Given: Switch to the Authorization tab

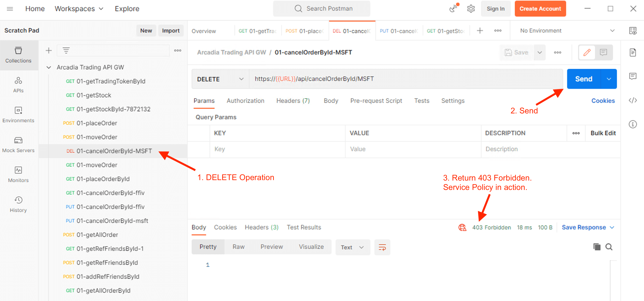Looking at the screenshot, I should [245, 101].
